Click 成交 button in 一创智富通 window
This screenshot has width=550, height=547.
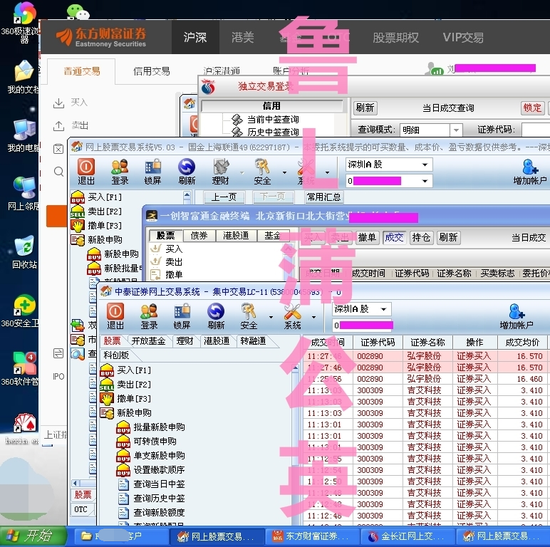pyautogui.click(x=394, y=238)
